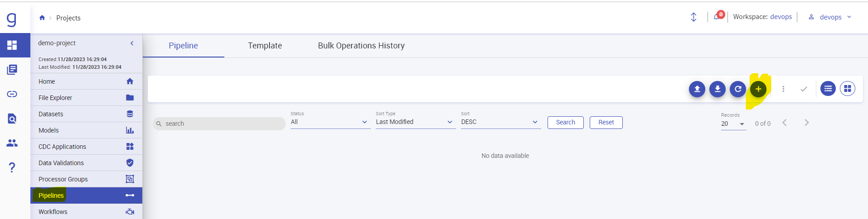
Task: Open the users icon in left sidebar
Action: point(12,143)
